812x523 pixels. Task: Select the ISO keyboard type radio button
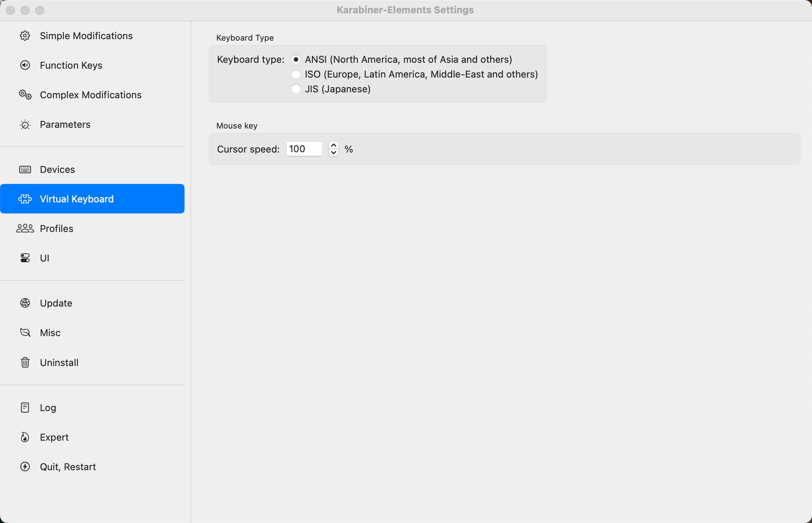pos(296,74)
